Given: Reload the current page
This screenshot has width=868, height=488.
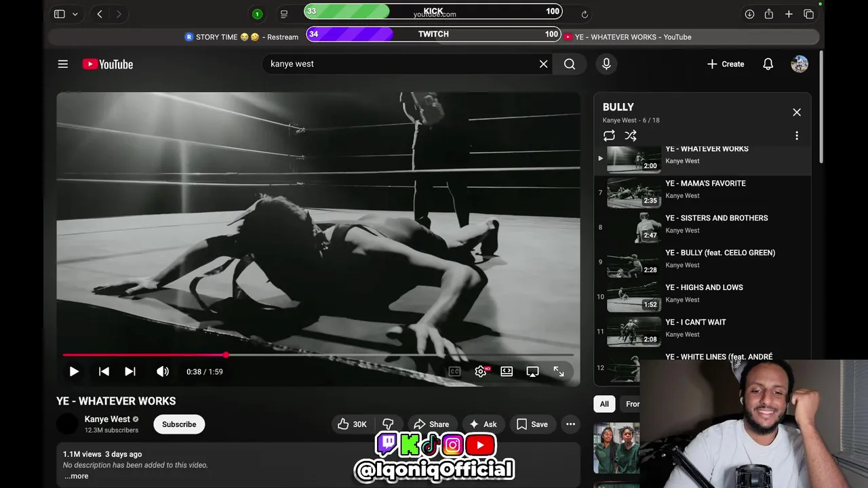Looking at the screenshot, I should click(585, 14).
